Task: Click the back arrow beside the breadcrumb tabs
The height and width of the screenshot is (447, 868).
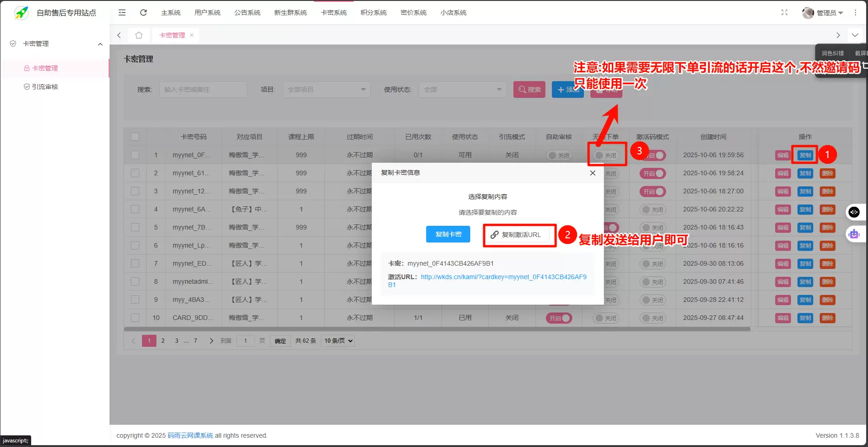Action: click(x=119, y=35)
